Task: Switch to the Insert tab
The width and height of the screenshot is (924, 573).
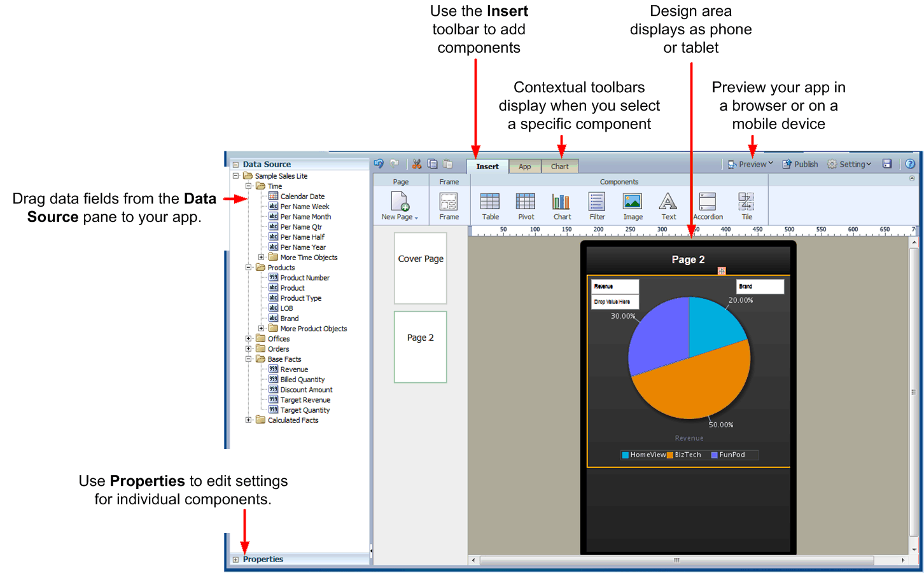Action: (x=487, y=167)
